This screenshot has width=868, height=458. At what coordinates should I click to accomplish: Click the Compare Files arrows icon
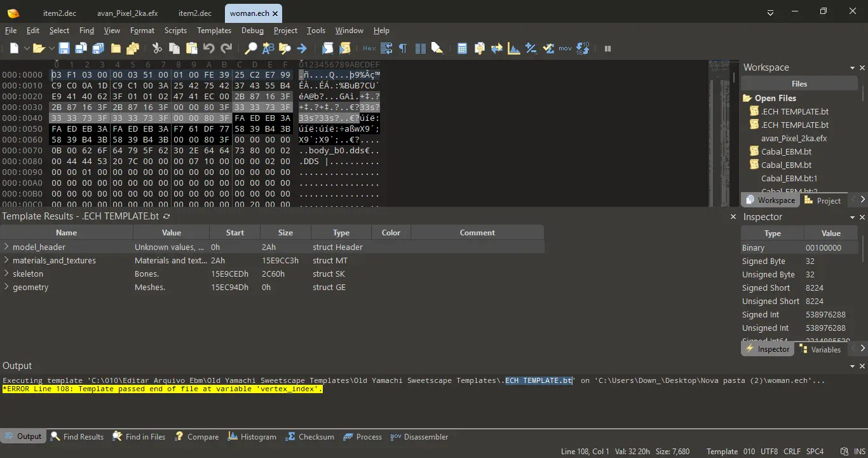point(497,48)
